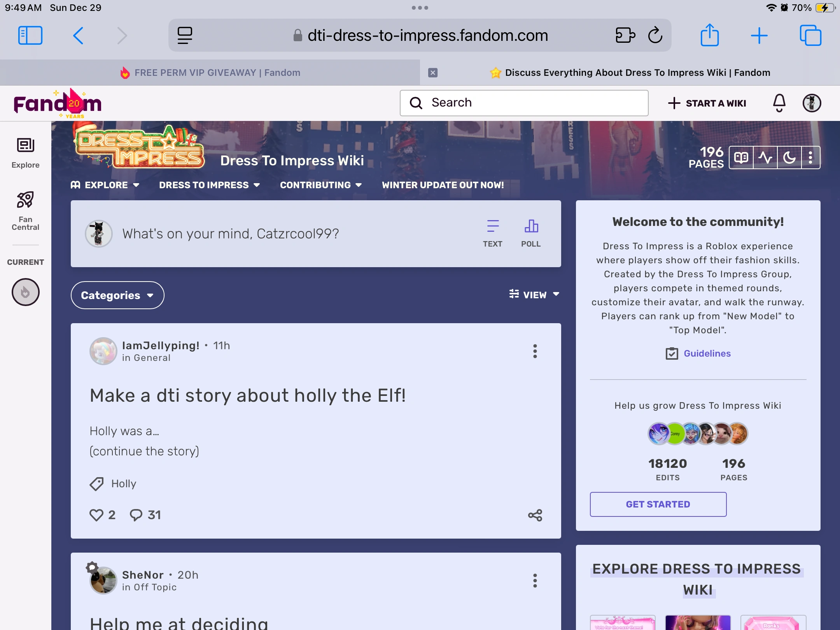Click the GET STARTED button
Image resolution: width=840 pixels, height=630 pixels.
point(658,504)
